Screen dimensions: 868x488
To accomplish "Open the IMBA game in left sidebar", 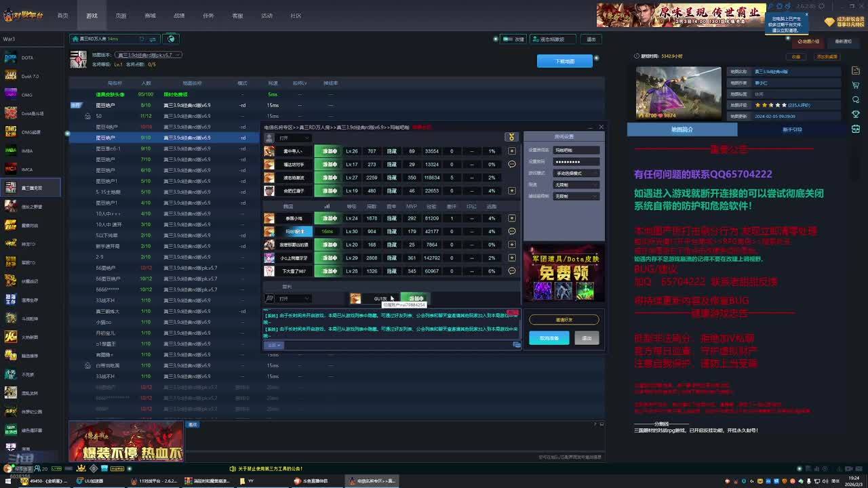I will click(27, 150).
